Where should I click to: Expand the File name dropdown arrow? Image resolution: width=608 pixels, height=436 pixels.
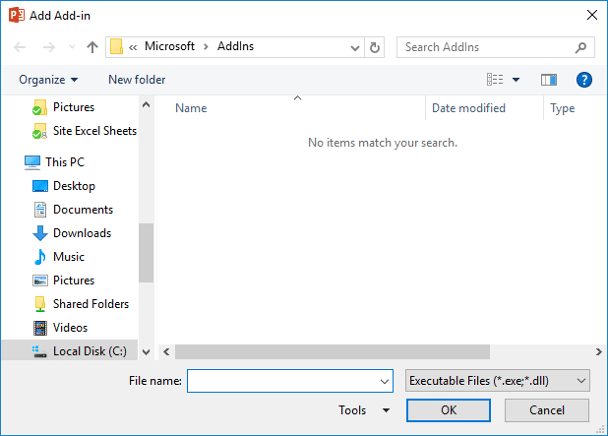385,381
